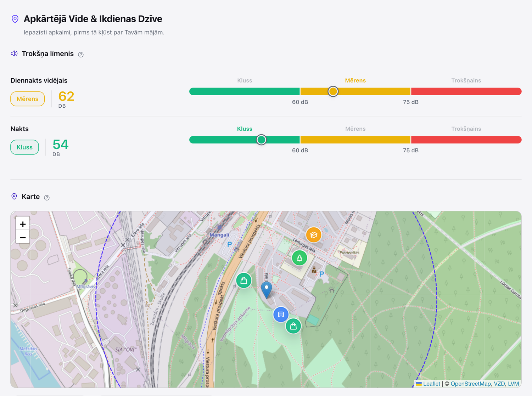The width and height of the screenshot is (532, 396).
Task: Click the Pienenītes label on the map
Action: 349,253
